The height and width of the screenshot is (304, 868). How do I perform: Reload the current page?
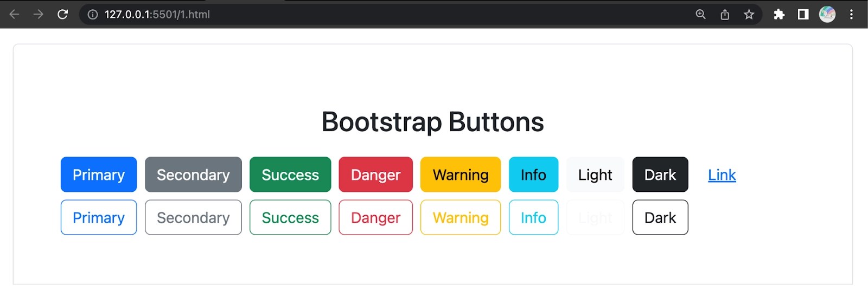[63, 14]
